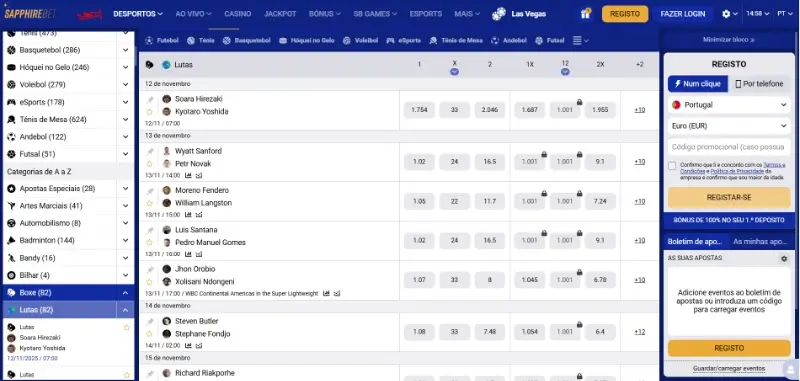The image size is (800, 381).
Task: Open the PT language dropdown
Action: click(x=785, y=14)
